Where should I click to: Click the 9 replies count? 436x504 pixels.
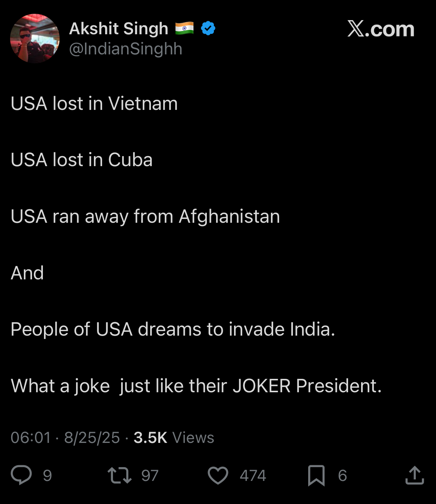(x=47, y=476)
